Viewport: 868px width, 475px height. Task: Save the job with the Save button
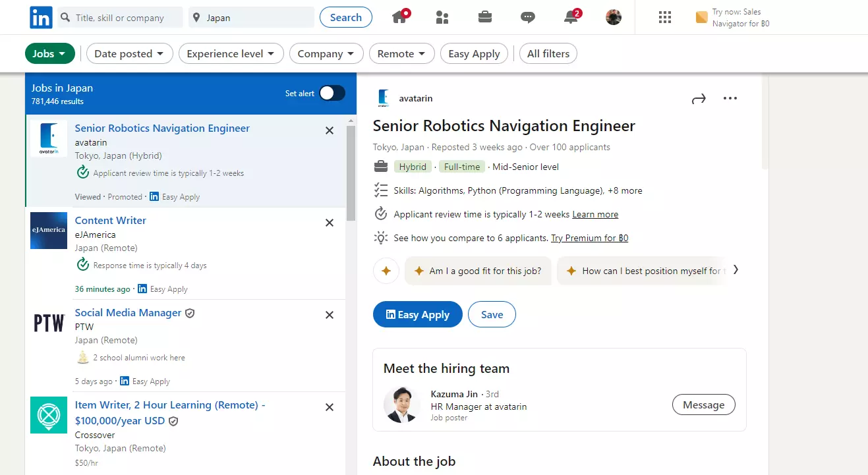click(x=492, y=315)
